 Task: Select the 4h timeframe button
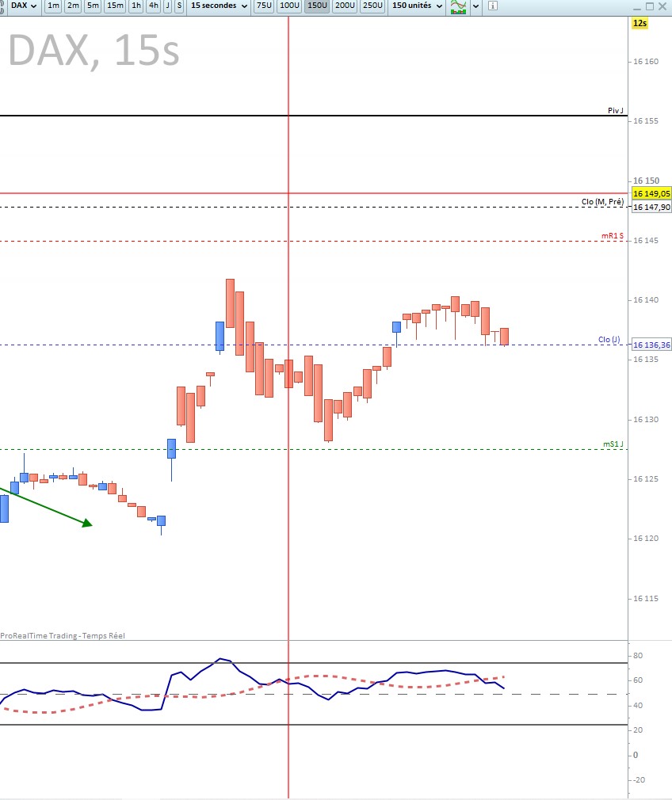pyautogui.click(x=154, y=6)
